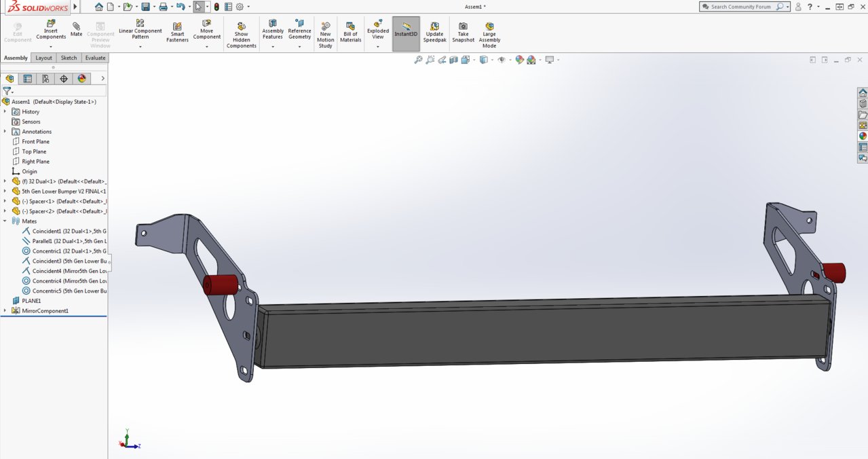The width and height of the screenshot is (868, 459).
Task: Print the document via printer icon
Action: coord(163,7)
